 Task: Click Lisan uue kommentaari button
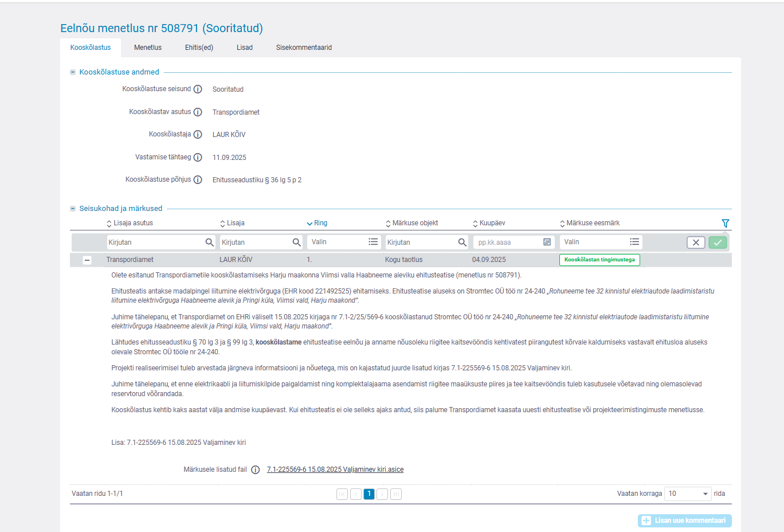(684, 521)
